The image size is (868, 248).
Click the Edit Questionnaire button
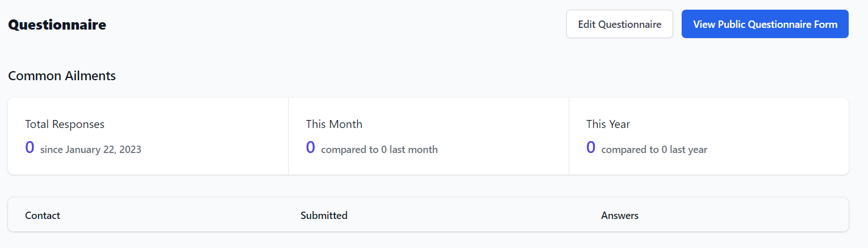[x=619, y=24]
